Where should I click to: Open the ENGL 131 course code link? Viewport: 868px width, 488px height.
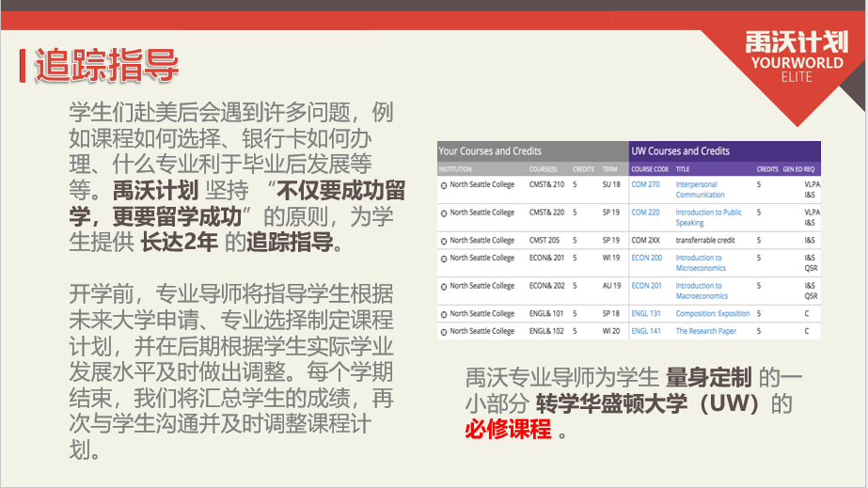(646, 313)
